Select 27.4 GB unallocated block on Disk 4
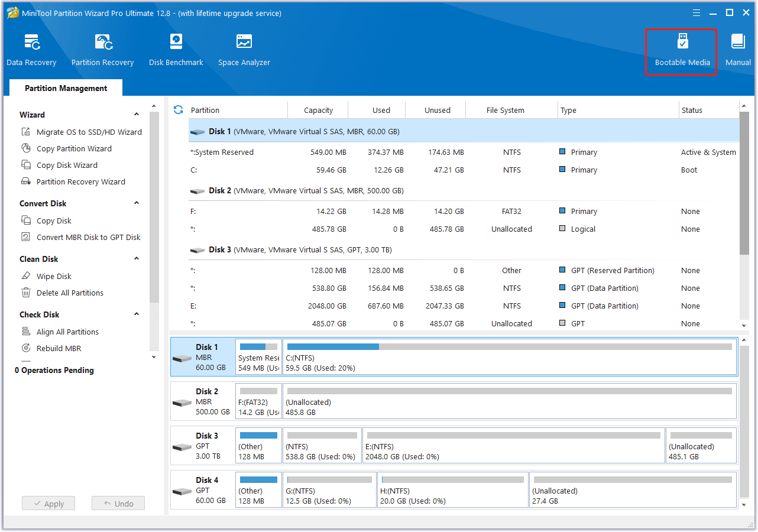Screen dimensions: 758x532 pyautogui.click(x=633, y=490)
